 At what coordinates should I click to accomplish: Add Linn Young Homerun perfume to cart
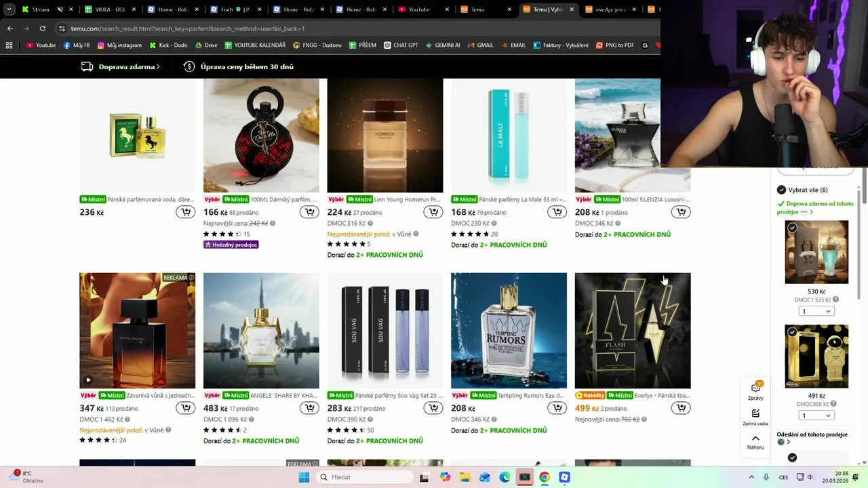pos(433,212)
